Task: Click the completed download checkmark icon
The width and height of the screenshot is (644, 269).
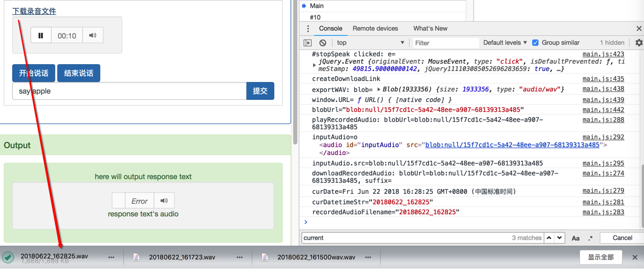Action: click(8, 257)
